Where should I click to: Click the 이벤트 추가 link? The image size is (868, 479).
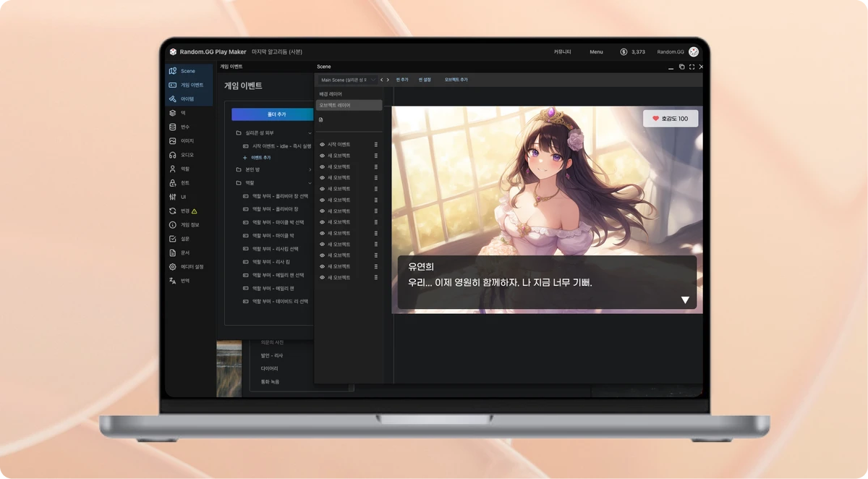pyautogui.click(x=257, y=157)
